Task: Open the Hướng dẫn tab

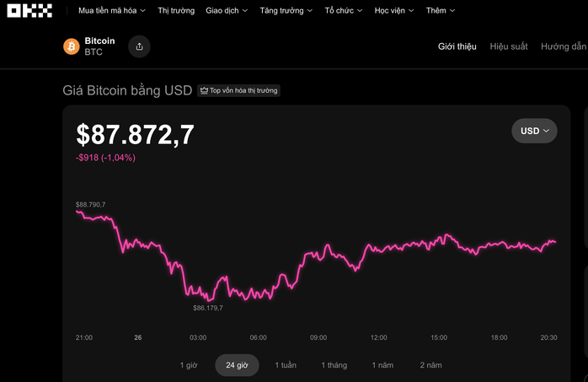Action: pyautogui.click(x=563, y=46)
